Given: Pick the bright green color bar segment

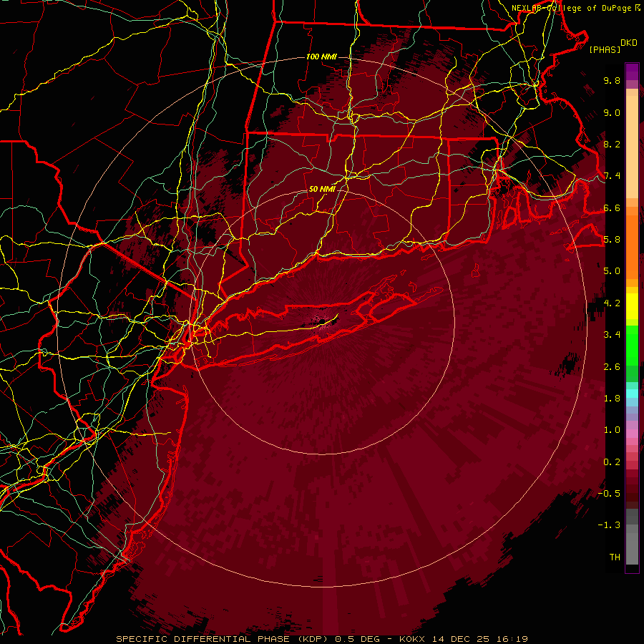Looking at the screenshot, I should point(632,346).
